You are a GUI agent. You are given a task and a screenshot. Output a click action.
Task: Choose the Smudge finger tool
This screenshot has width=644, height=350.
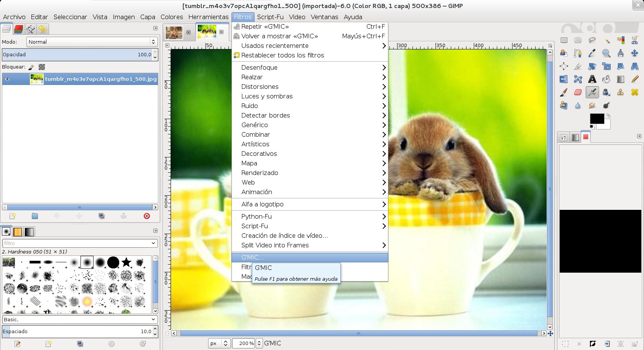pos(592,105)
